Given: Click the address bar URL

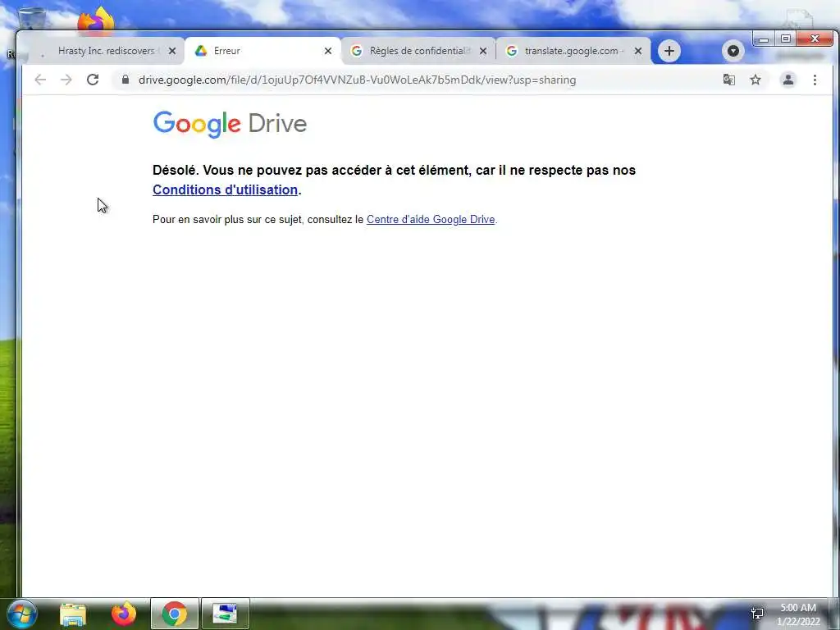Looking at the screenshot, I should click(x=358, y=80).
